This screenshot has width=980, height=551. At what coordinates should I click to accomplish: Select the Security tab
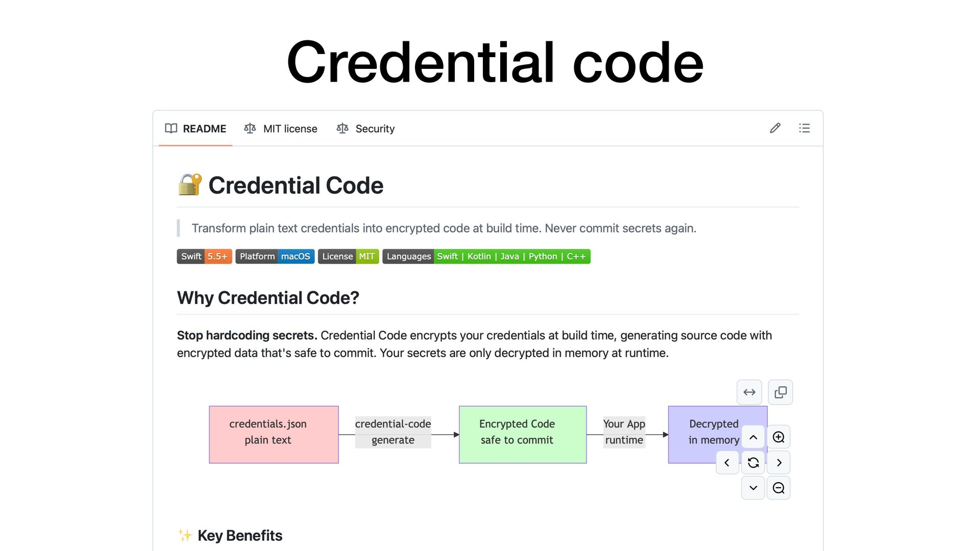(x=365, y=129)
